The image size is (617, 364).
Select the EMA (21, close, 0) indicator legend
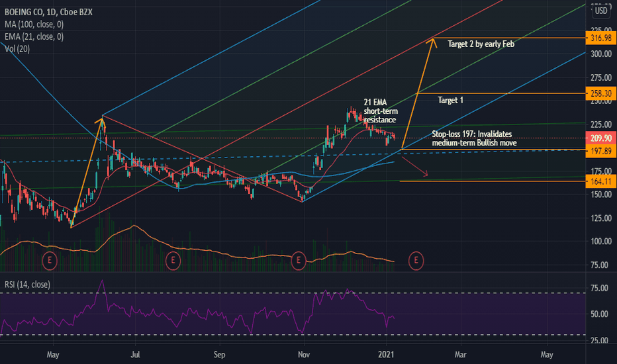[34, 36]
